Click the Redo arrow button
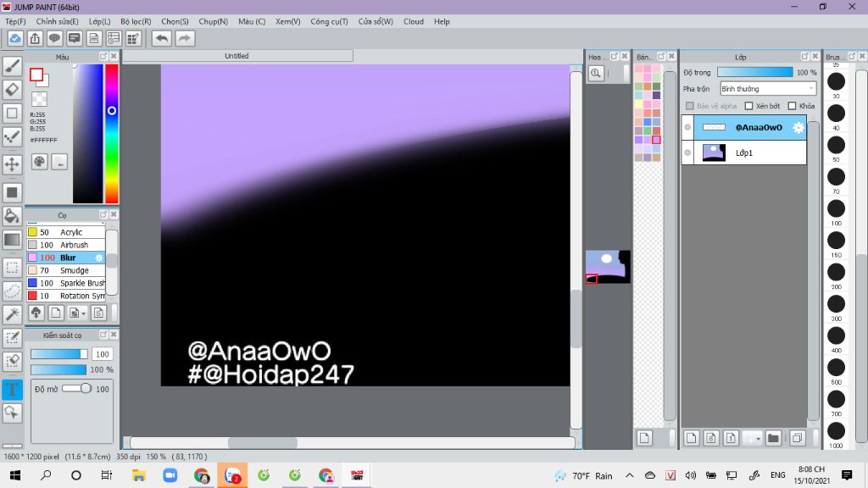The image size is (868, 488). (x=185, y=39)
